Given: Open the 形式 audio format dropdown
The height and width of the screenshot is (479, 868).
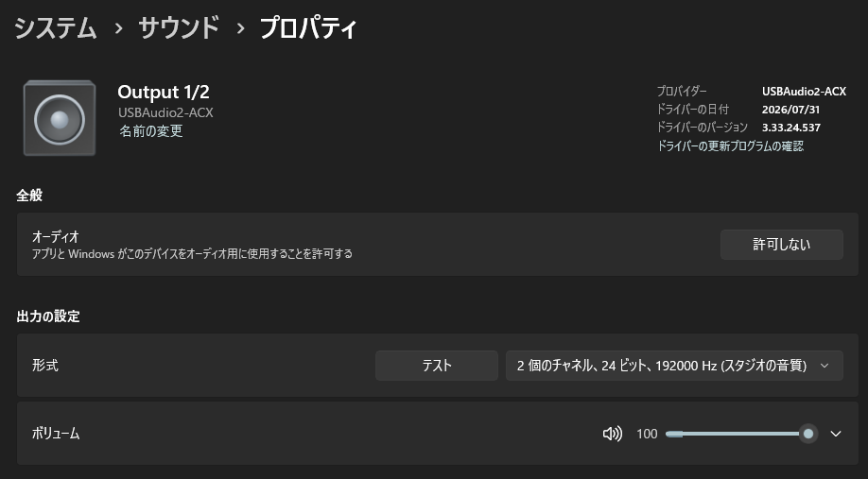Looking at the screenshot, I should 674,366.
